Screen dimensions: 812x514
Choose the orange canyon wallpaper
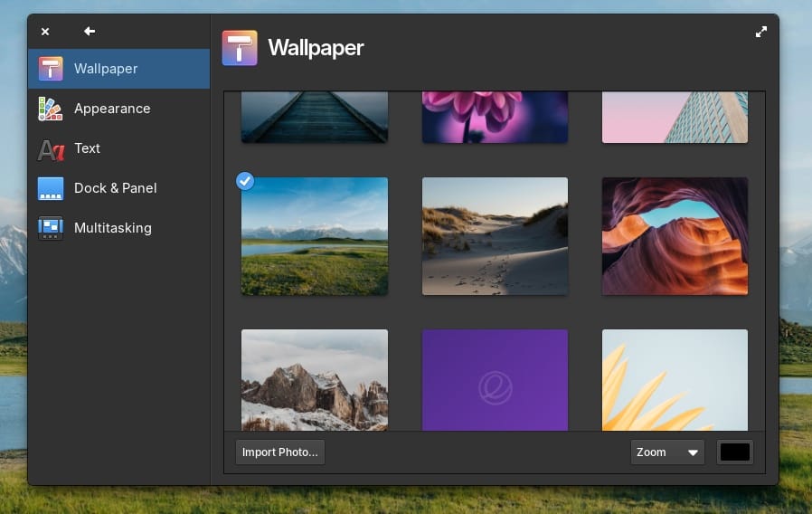click(675, 236)
